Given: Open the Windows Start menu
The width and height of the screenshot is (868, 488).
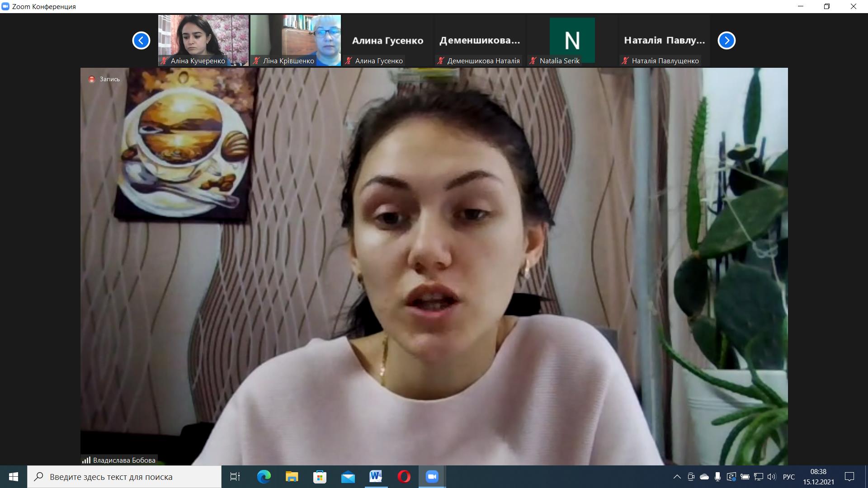Looking at the screenshot, I should [14, 477].
